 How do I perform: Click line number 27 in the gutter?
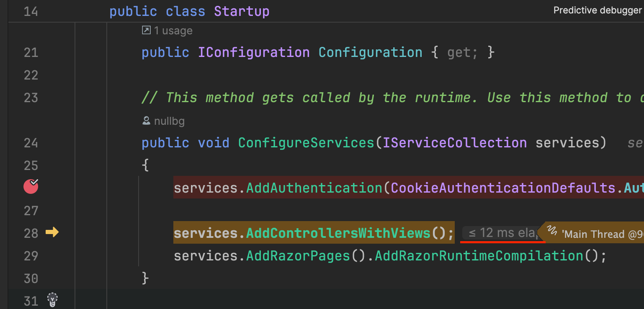(31, 210)
